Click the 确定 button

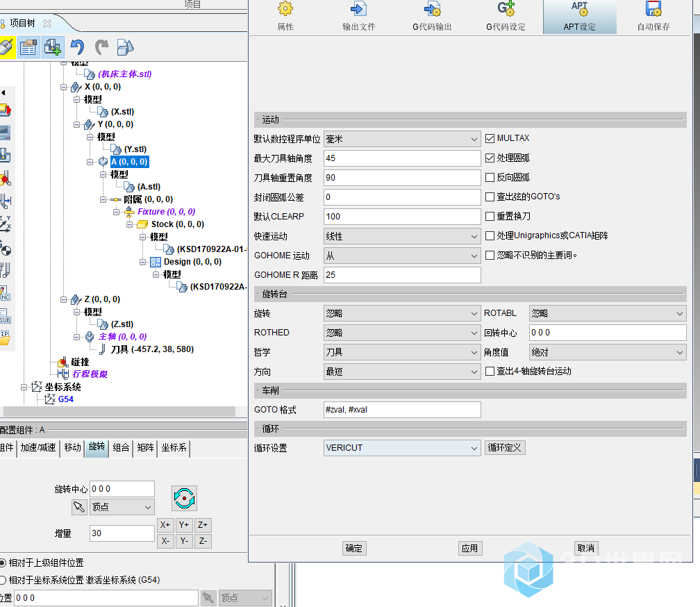354,548
